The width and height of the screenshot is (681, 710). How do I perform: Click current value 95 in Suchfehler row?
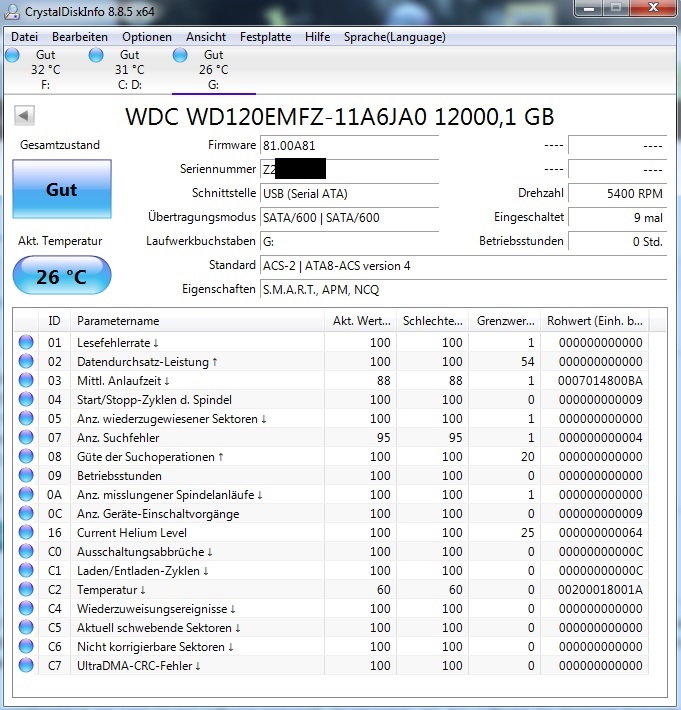383,437
